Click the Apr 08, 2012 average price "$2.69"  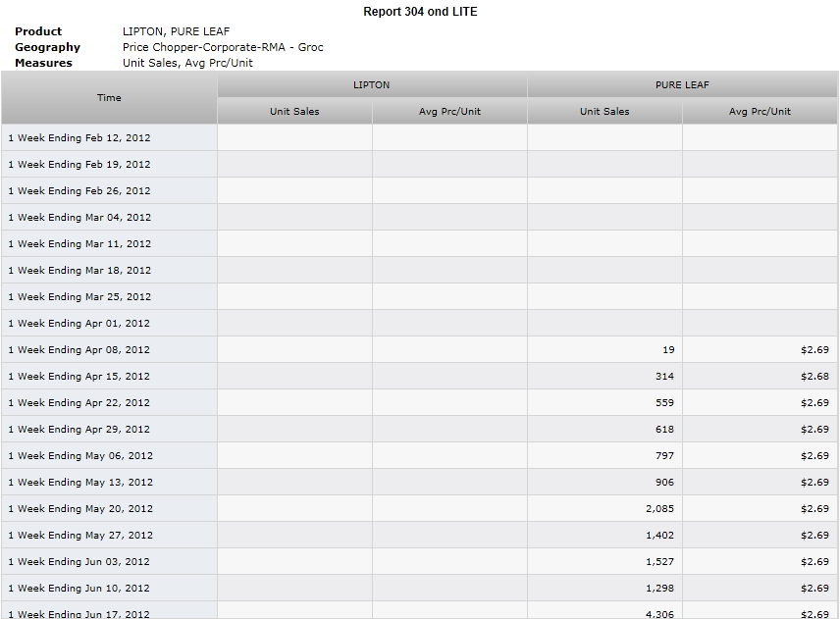(x=814, y=349)
